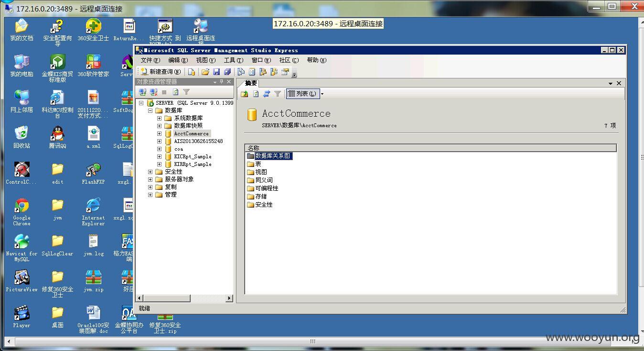Click the Template Explorer toolbar icon

[x=274, y=72]
